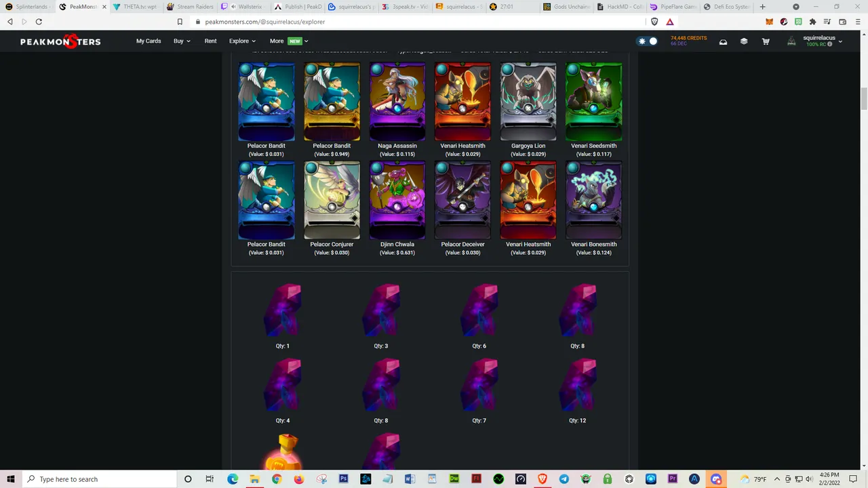Click the crystal pack above Qty: 7
The image size is (868, 488).
point(479,385)
